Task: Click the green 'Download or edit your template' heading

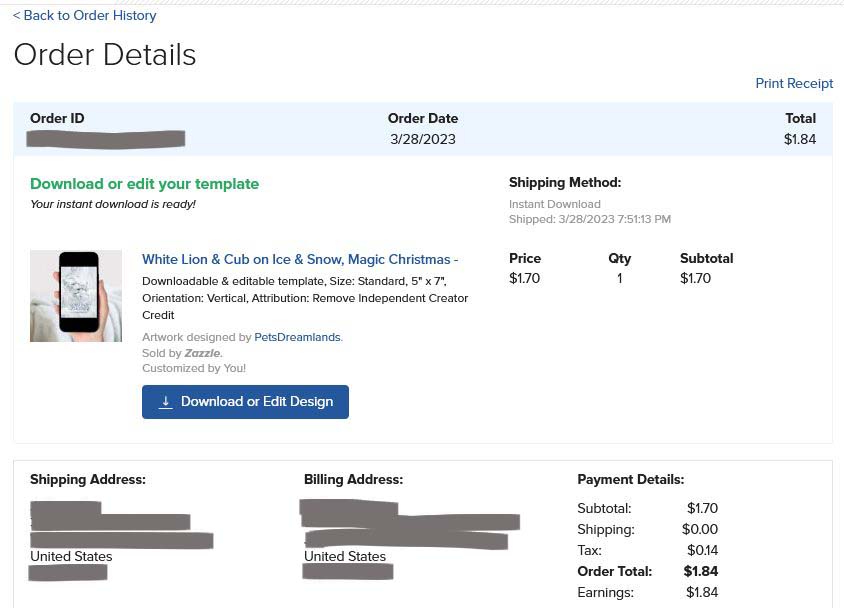Action: pyautogui.click(x=144, y=184)
